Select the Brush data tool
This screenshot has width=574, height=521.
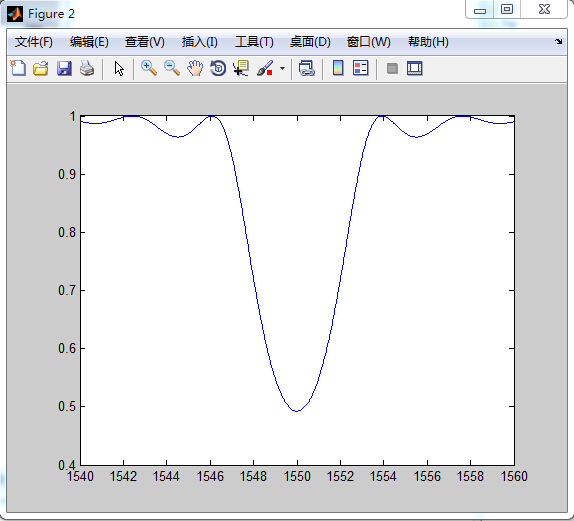265,68
